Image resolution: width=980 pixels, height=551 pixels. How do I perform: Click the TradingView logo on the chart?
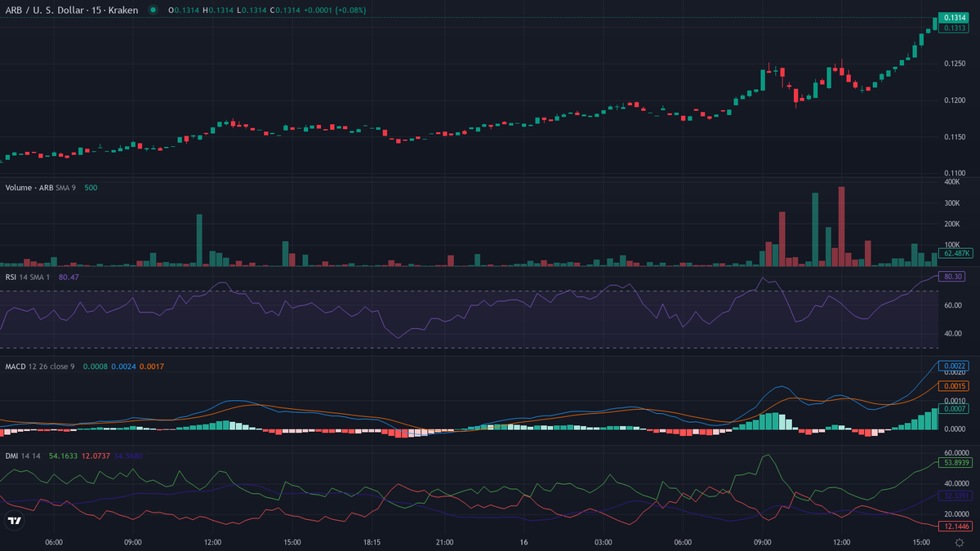[14, 521]
